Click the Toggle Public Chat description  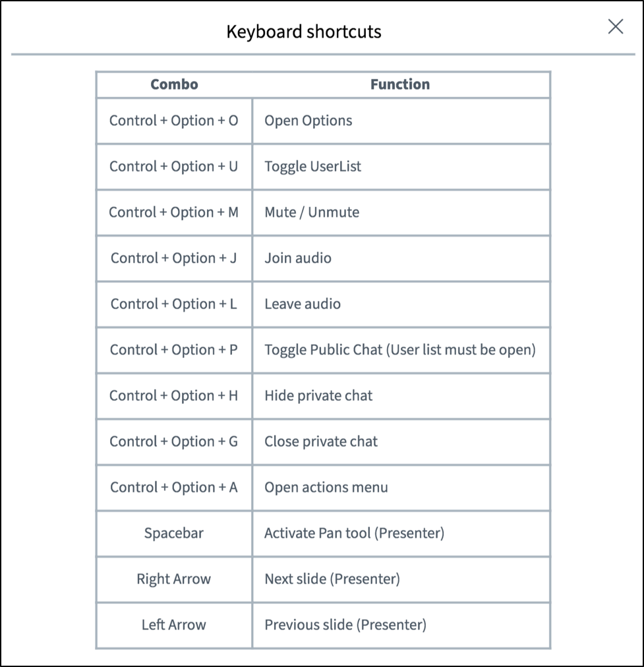point(400,350)
